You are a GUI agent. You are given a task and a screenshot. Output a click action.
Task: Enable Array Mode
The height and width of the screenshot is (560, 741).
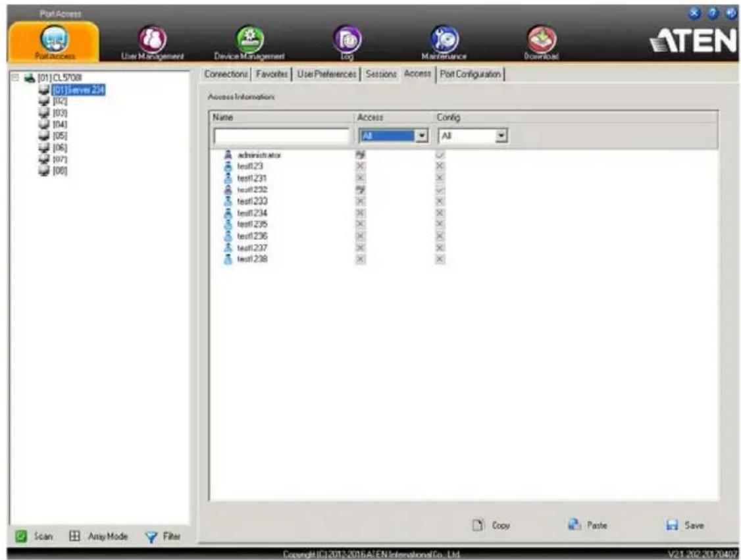(x=98, y=536)
